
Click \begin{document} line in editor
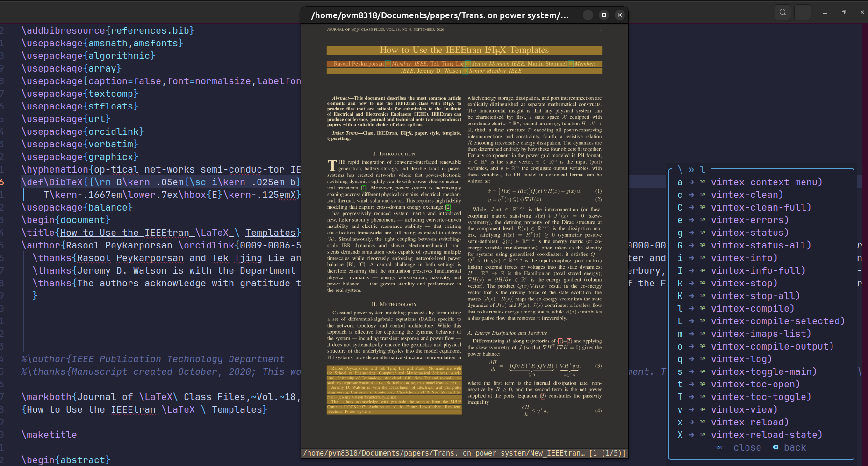point(66,220)
